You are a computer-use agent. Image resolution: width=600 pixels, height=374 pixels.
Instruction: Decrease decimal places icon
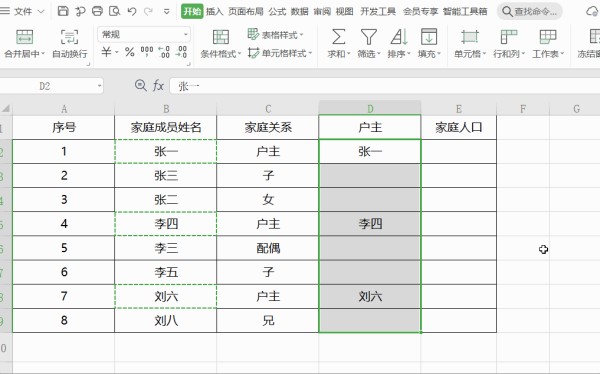[x=181, y=52]
